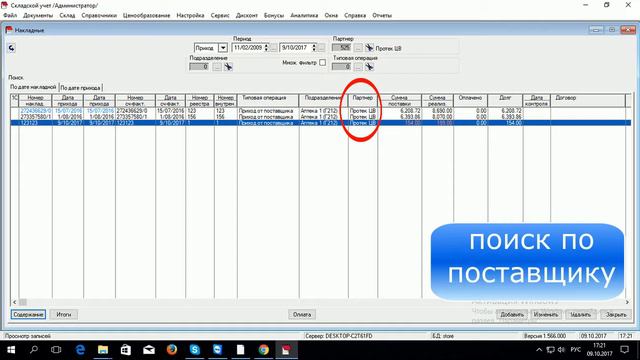Click the refresh arrow icon at top-left of Накладные
Image resolution: width=640 pixels, height=360 pixels.
pyautogui.click(x=11, y=48)
